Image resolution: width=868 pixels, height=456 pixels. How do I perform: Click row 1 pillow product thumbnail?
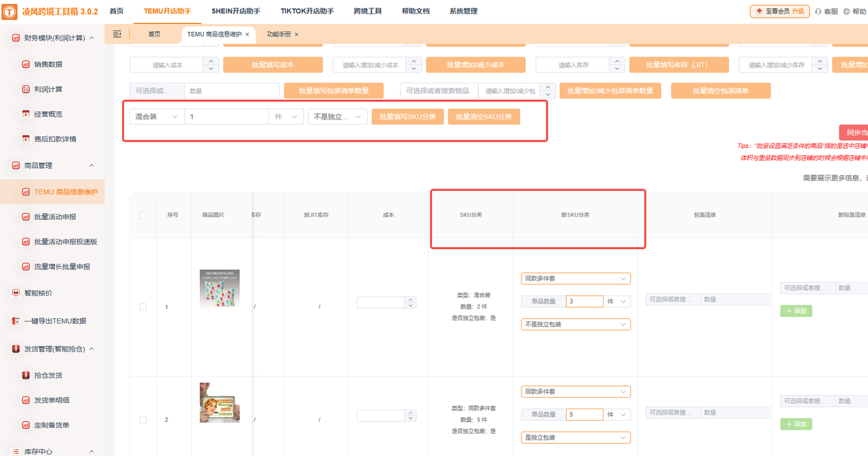click(x=220, y=289)
